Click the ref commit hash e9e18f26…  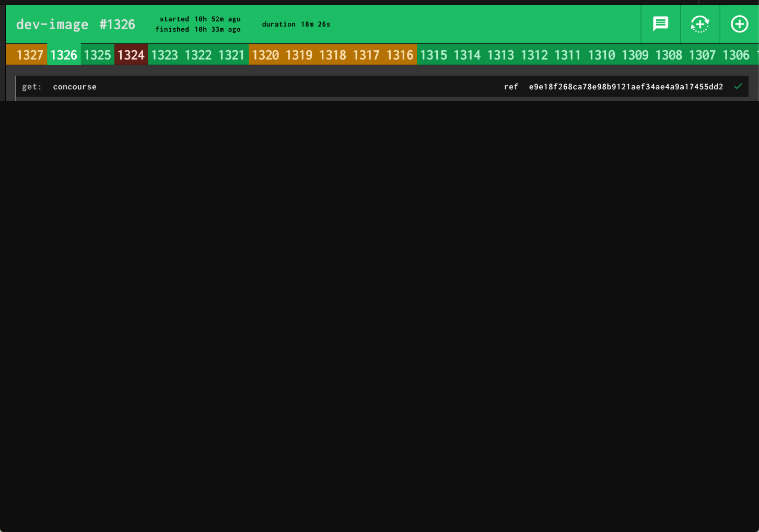tap(626, 87)
